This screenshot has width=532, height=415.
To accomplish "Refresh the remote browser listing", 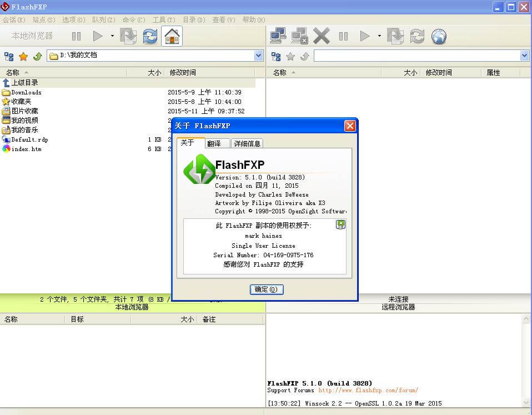I will pos(417,36).
